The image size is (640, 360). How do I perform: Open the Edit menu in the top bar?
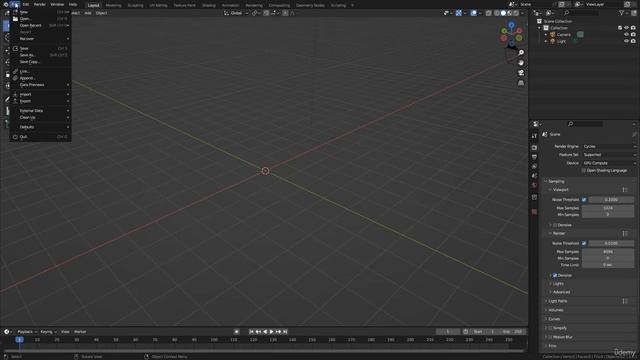(x=26, y=4)
